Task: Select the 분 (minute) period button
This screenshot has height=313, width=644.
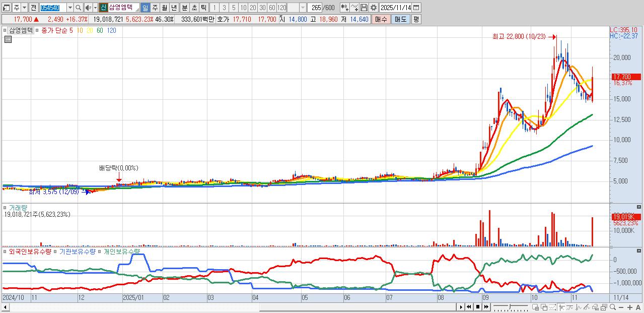Action: tap(184, 8)
